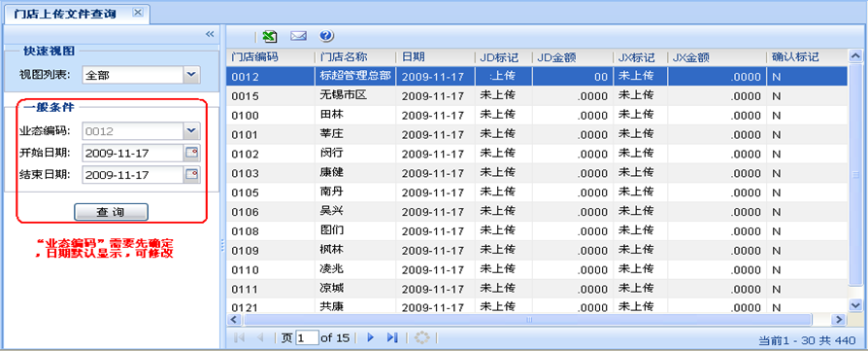Select row 0110 凌兆
The image size is (868, 351).
537,270
